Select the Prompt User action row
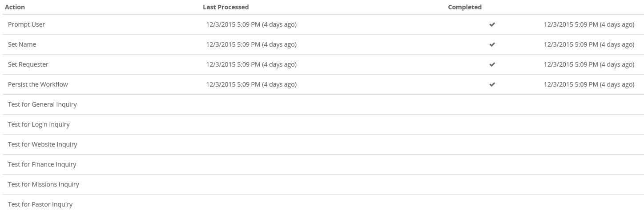Viewport: 644px width, 211px height. 26,24
